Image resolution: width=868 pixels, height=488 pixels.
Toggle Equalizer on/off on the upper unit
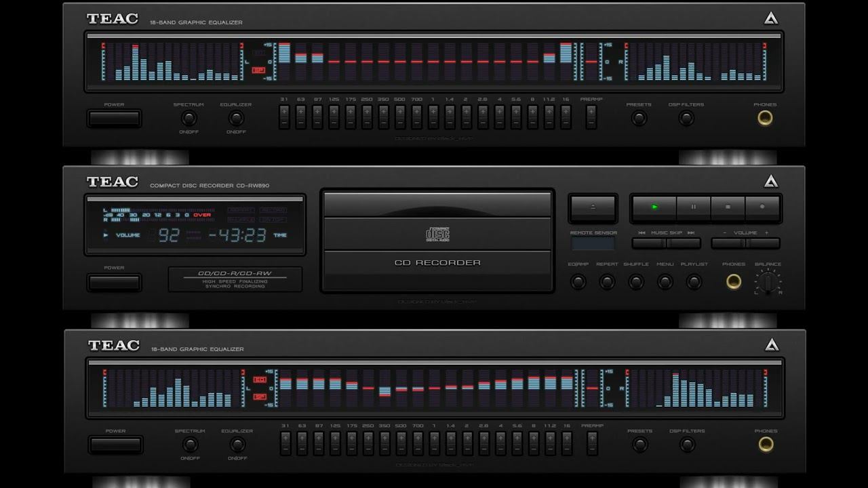(236, 118)
